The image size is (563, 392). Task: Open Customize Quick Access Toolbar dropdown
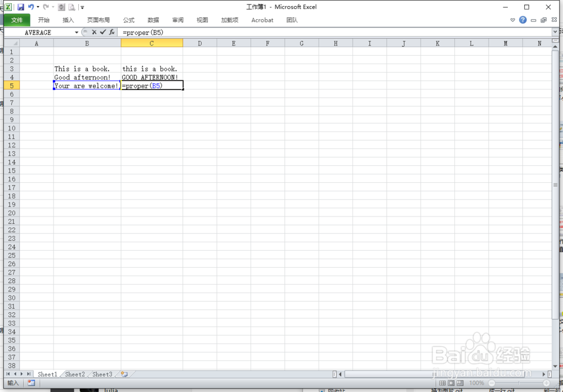82,7
